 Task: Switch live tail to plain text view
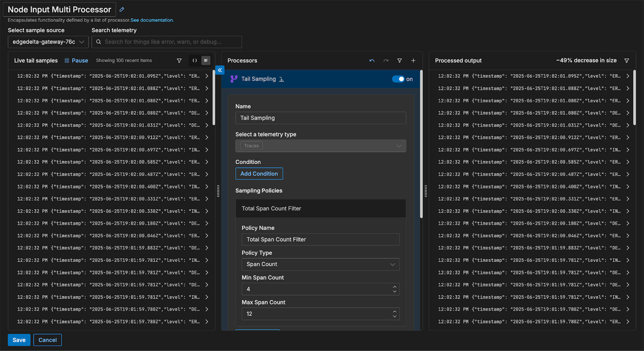[206, 60]
